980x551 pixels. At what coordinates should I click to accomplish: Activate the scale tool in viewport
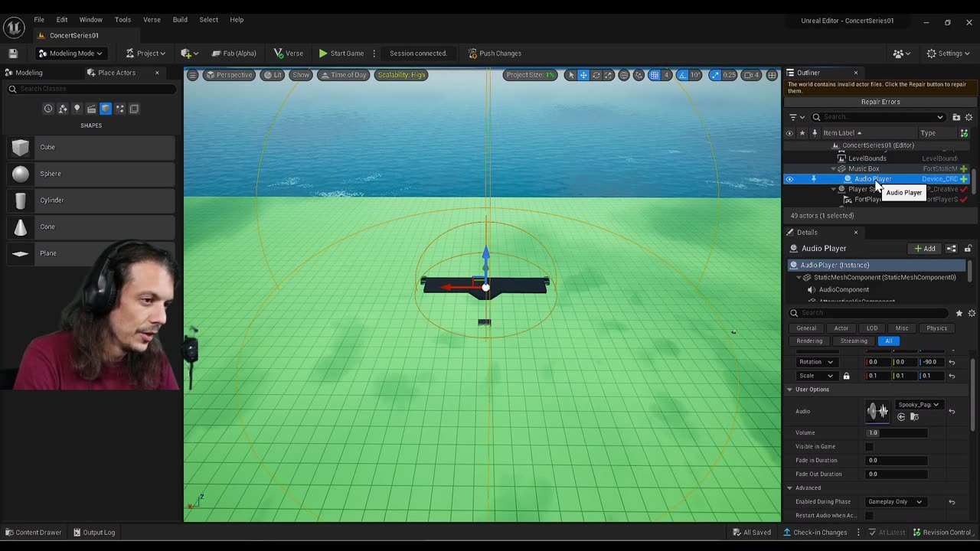[609, 75]
